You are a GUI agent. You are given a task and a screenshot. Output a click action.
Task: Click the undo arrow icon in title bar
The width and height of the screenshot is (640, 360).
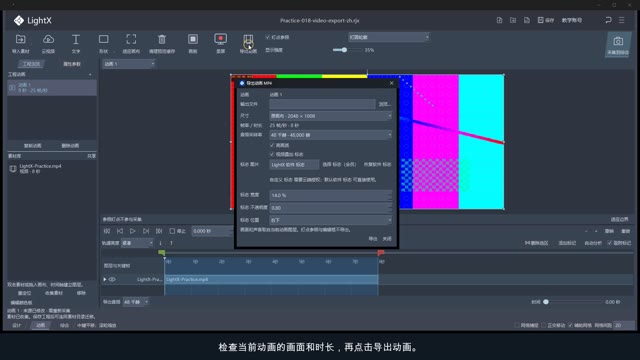coord(608,20)
